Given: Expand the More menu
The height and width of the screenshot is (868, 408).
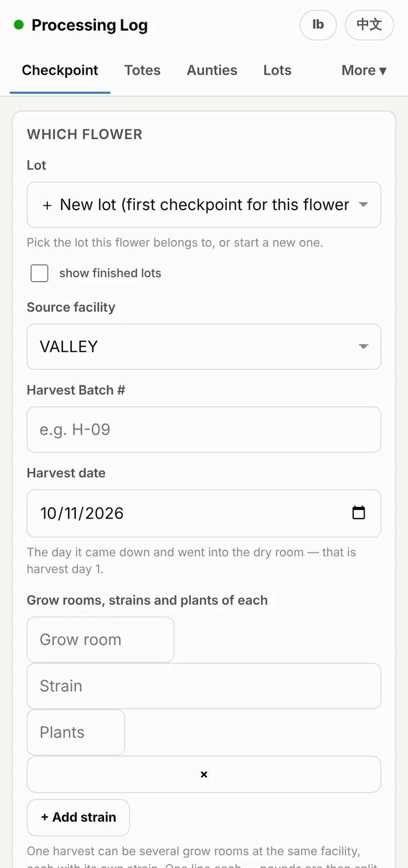Looking at the screenshot, I should pos(364,70).
